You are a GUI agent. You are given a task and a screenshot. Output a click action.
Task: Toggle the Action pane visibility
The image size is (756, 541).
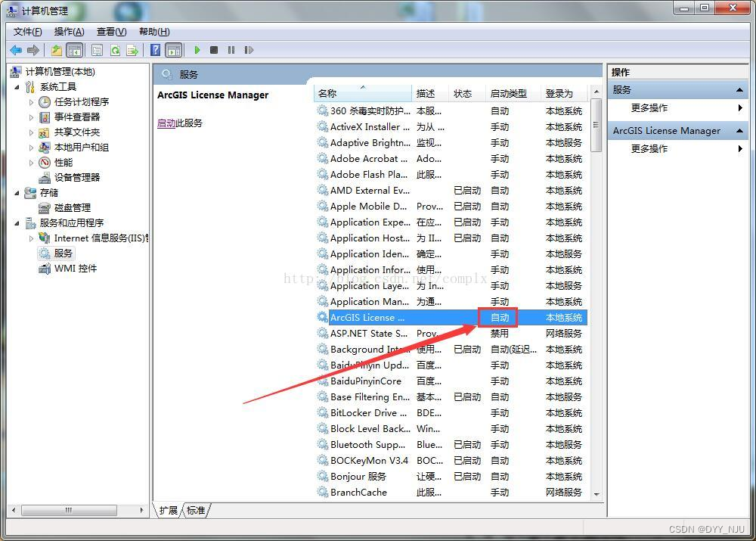pyautogui.click(x=175, y=50)
